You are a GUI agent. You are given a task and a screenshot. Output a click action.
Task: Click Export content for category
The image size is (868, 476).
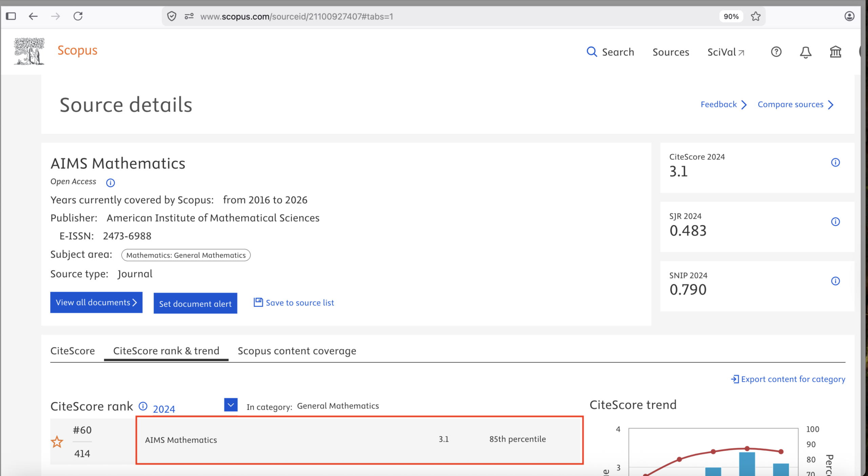pos(788,379)
